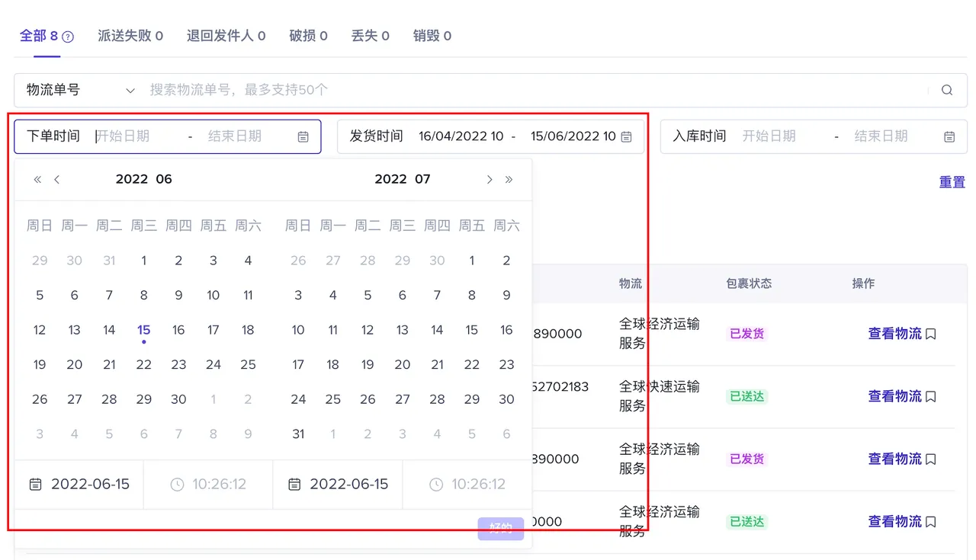Click the calendar icon beside 2022-06-15
Image resolution: width=976 pixels, height=560 pixels.
[x=35, y=484]
